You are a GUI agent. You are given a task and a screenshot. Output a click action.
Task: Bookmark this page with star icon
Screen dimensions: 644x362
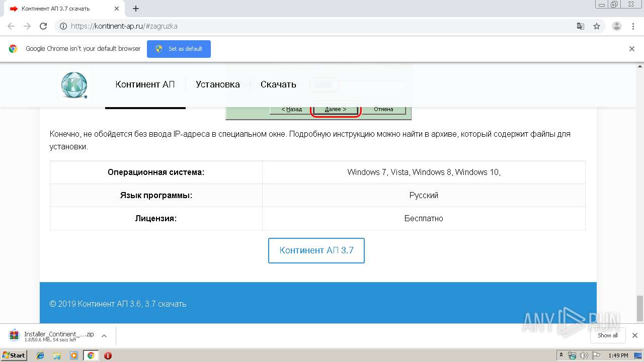597,26
